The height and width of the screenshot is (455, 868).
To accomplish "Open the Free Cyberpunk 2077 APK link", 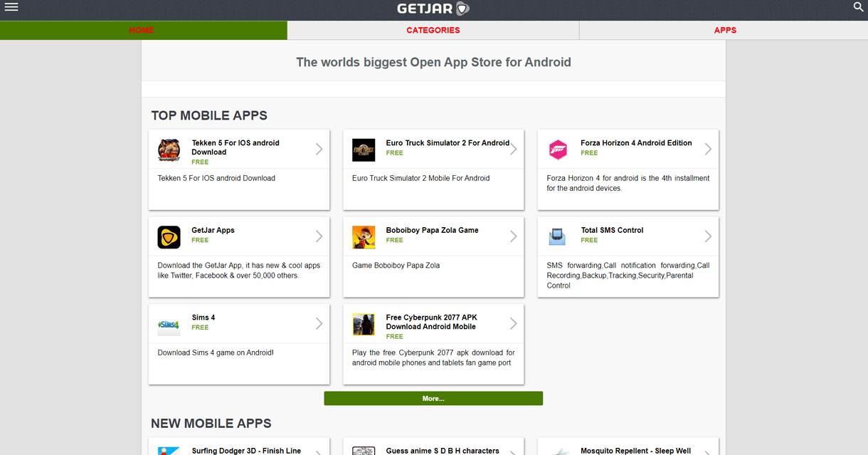I will click(x=431, y=322).
